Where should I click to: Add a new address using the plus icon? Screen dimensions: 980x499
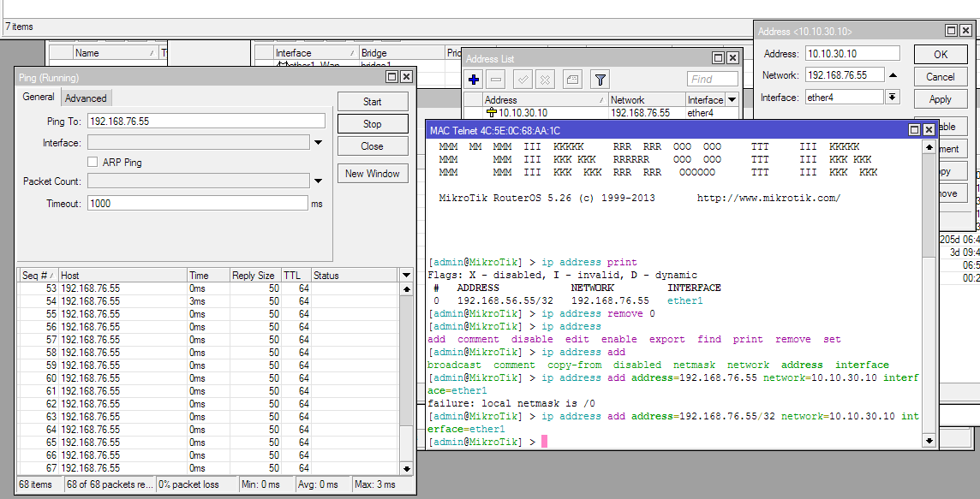point(473,80)
